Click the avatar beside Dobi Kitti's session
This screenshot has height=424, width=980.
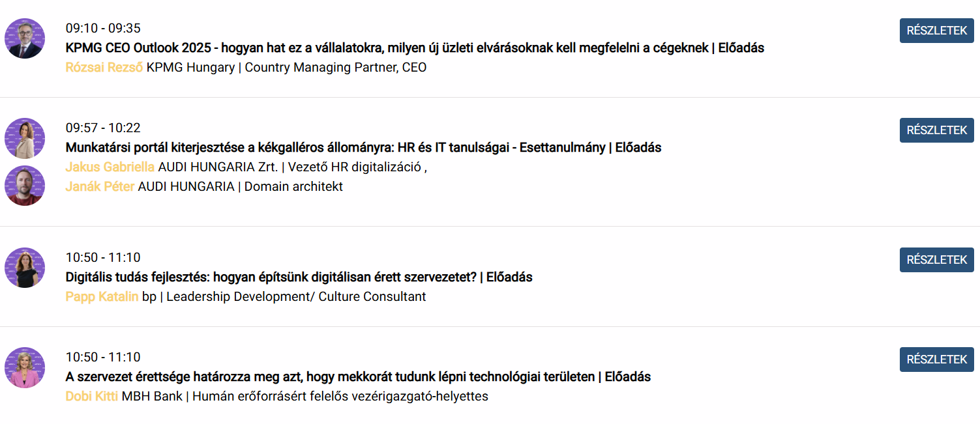click(25, 367)
